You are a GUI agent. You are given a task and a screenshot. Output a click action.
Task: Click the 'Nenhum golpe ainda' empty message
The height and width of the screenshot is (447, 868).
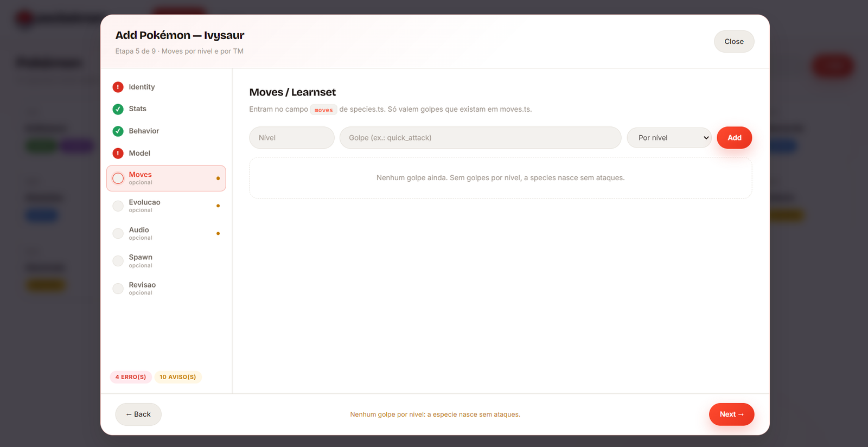(x=501, y=178)
